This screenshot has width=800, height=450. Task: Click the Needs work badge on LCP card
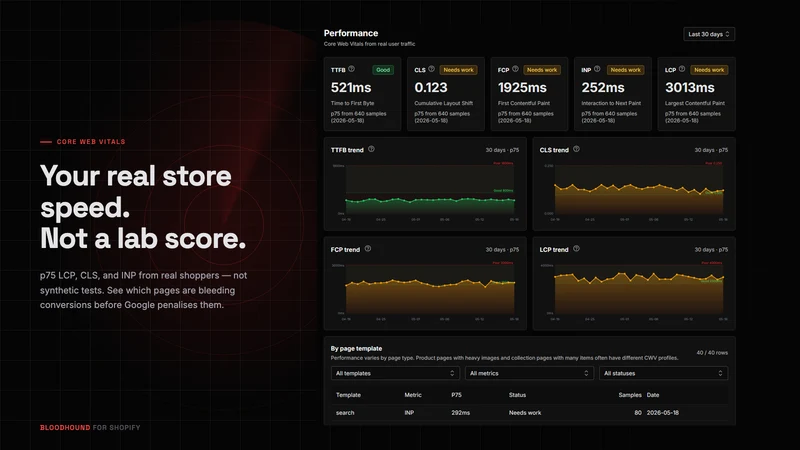point(709,70)
